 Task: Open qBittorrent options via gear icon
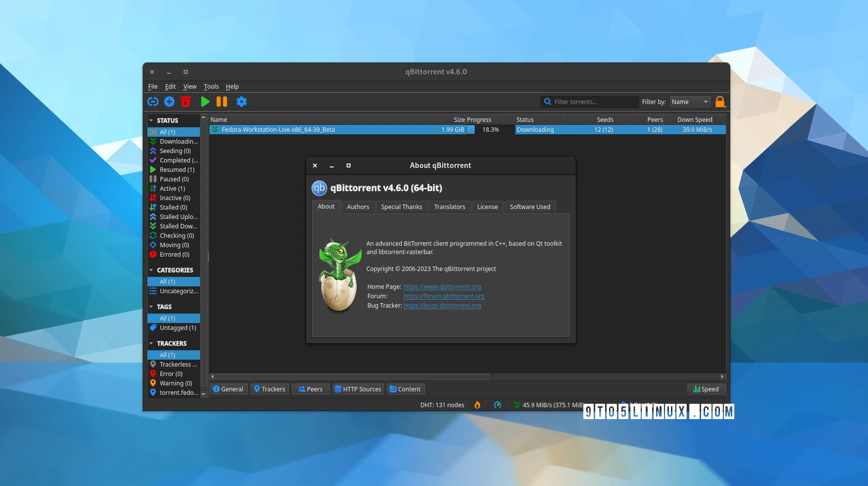click(x=242, y=102)
